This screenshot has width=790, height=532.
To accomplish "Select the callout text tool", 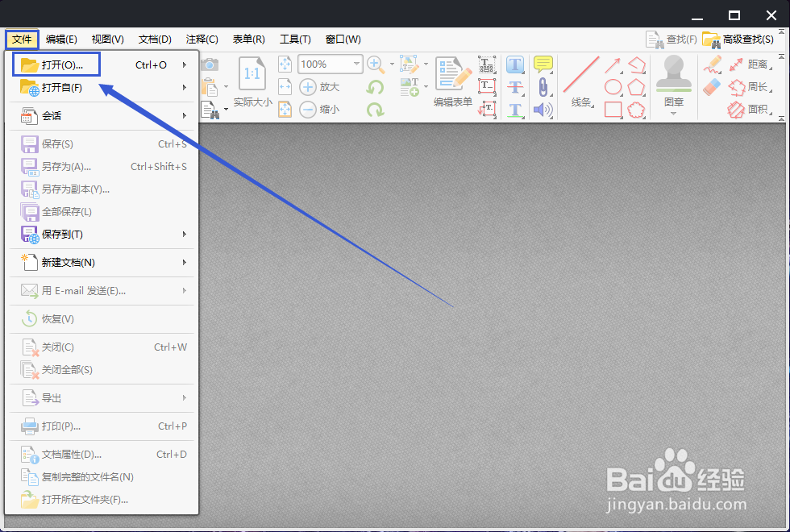I will 487,110.
